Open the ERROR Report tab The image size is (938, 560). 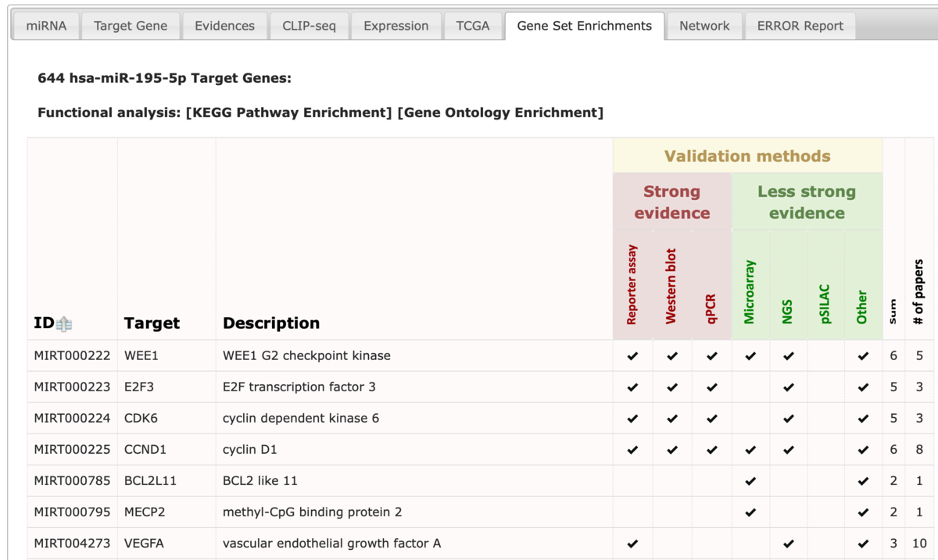click(x=800, y=26)
